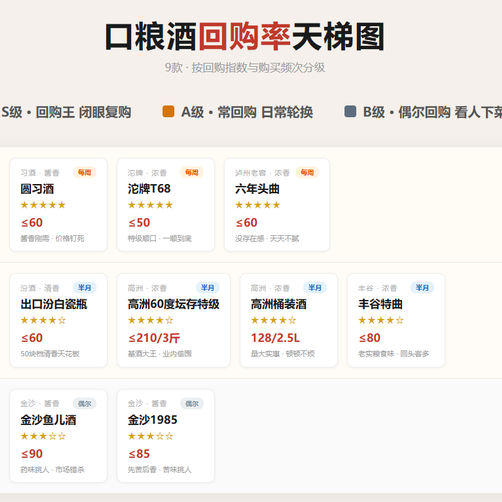Click the four-star rating of 出口汾白瓷瓶
502x502 pixels.
(x=43, y=320)
